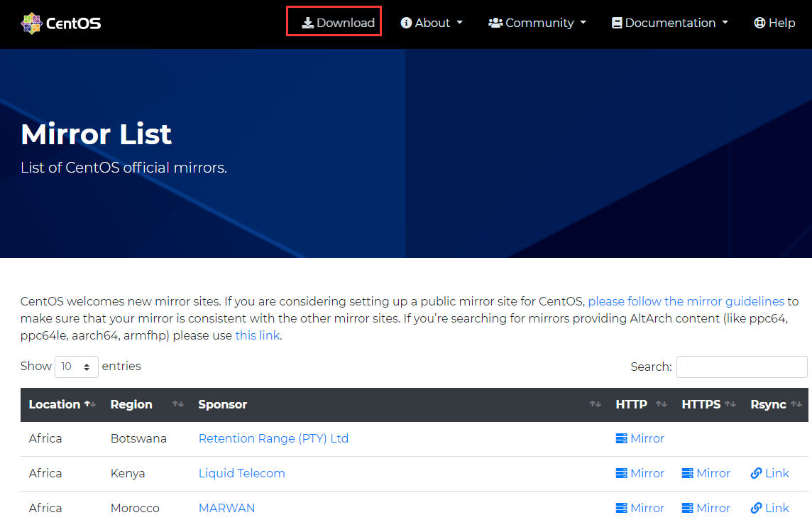Screen dimensions: 812x520
Task: Click the info icon beside About
Action: pyautogui.click(x=406, y=23)
